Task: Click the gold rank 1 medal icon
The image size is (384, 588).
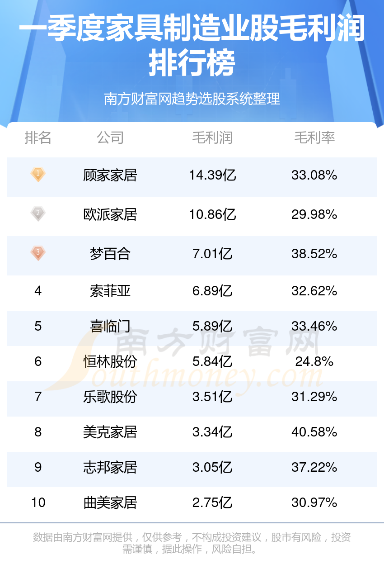Action: tap(38, 174)
